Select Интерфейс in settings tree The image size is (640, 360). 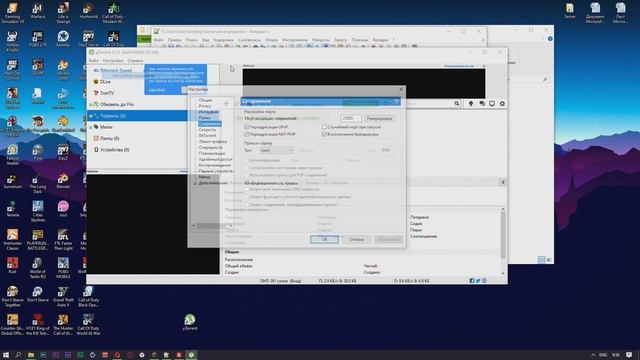click(209, 112)
